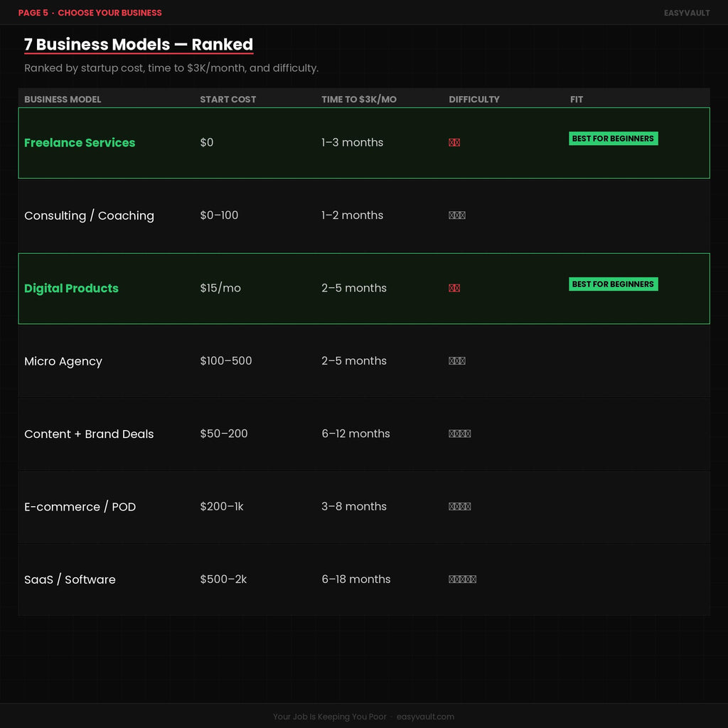Image resolution: width=728 pixels, height=728 pixels.
Task: Click the Consulting / Coaching difficulty icons
Action: point(457,215)
